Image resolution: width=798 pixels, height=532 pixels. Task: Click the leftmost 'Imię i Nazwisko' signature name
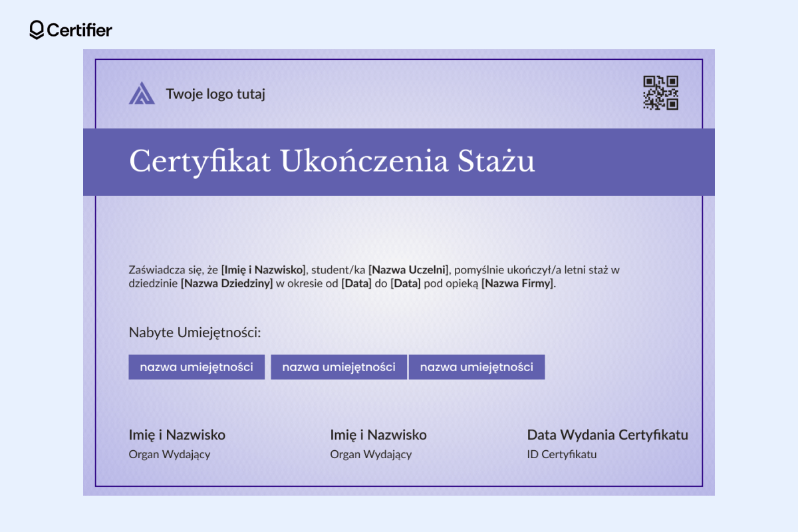pyautogui.click(x=177, y=435)
